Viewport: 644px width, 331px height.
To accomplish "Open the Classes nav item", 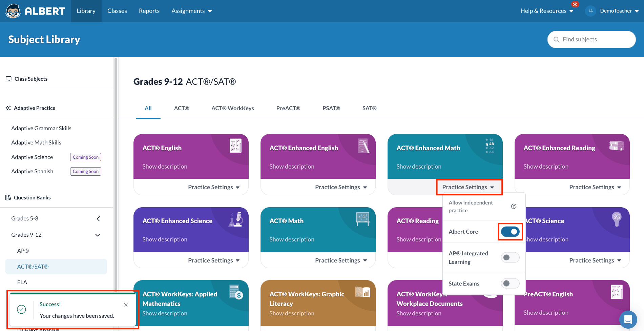I will (x=117, y=11).
